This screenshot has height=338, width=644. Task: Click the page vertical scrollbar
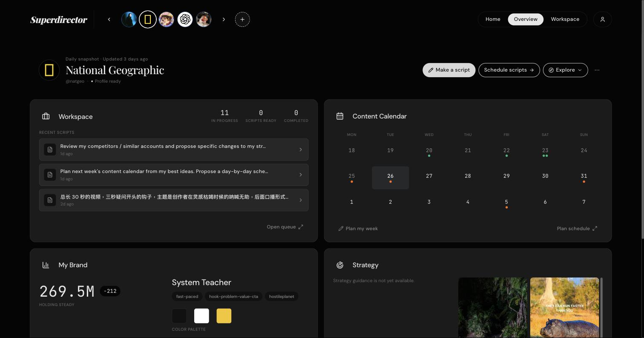(x=642, y=119)
